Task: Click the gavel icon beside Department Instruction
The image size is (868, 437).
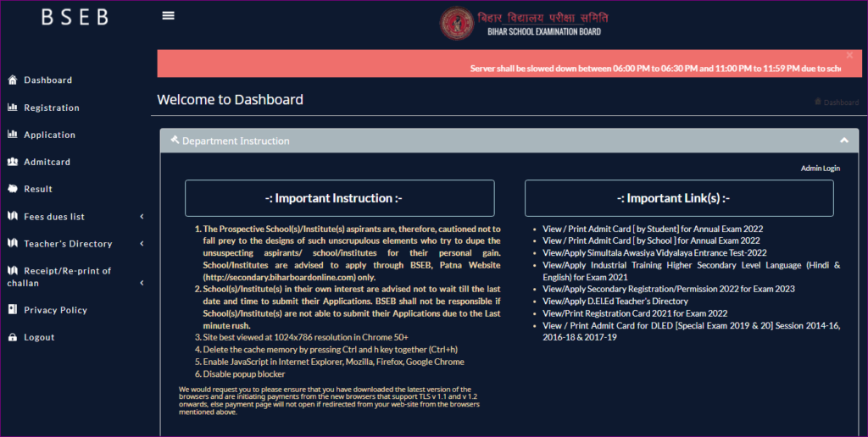Action: point(175,140)
